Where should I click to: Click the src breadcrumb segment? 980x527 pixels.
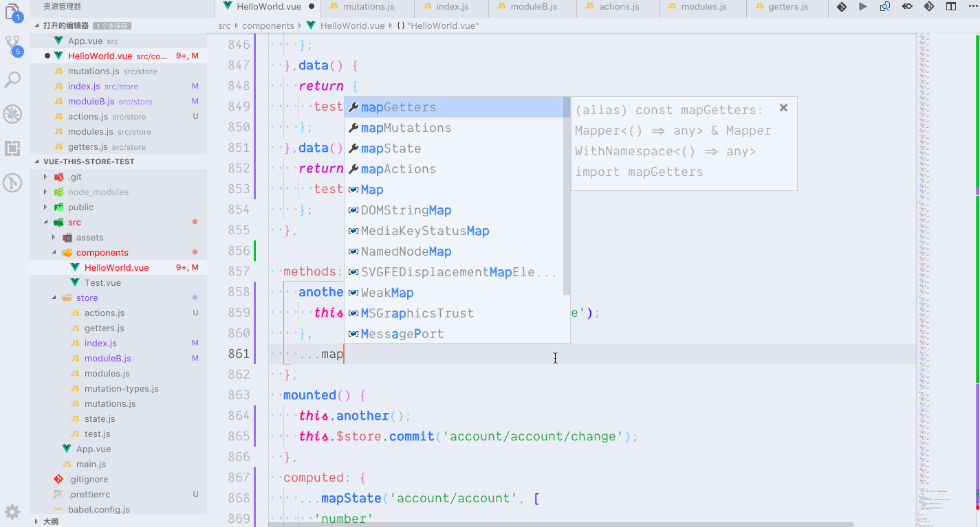[x=224, y=25]
